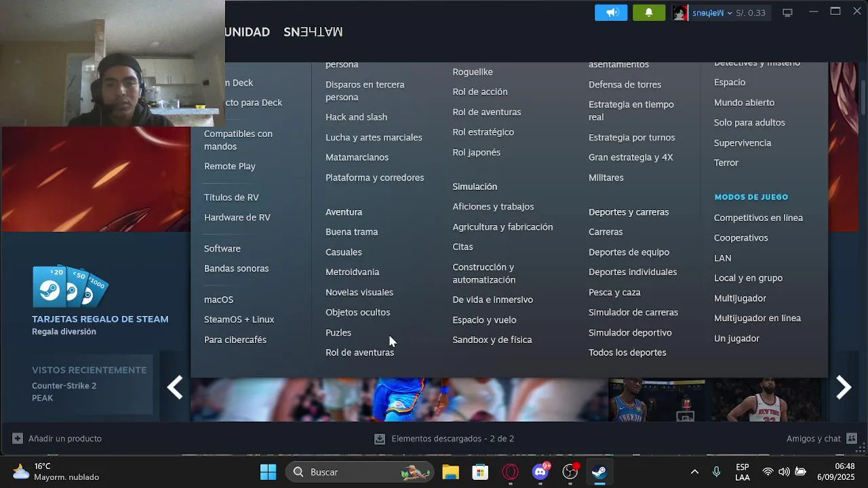The width and height of the screenshot is (868, 488).
Task: Click the taskbar Buscar search box
Action: pyautogui.click(x=359, y=472)
